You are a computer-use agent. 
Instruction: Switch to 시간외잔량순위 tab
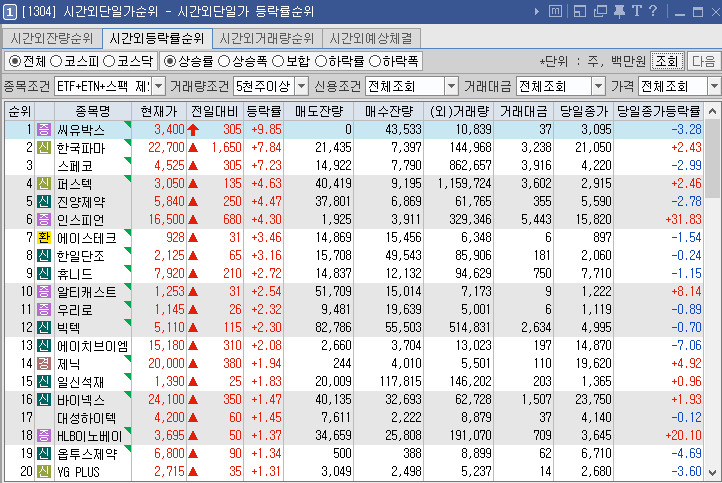click(x=52, y=38)
